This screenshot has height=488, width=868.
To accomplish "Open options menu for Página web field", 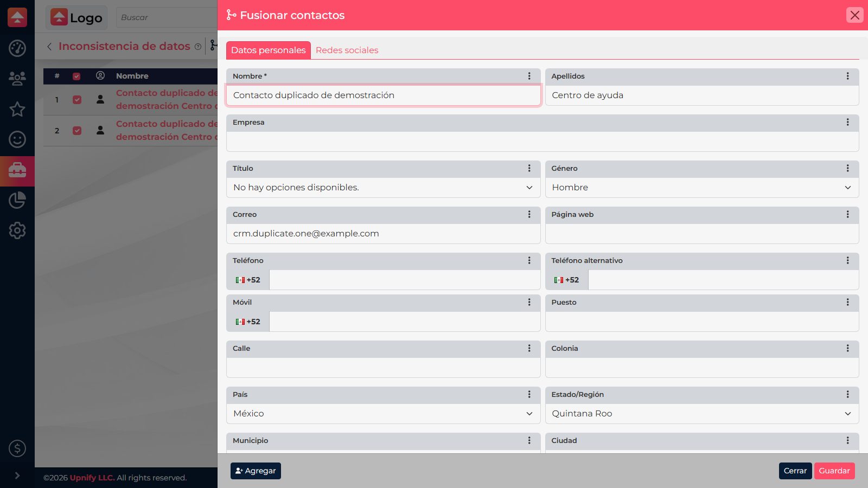I will tap(848, 214).
